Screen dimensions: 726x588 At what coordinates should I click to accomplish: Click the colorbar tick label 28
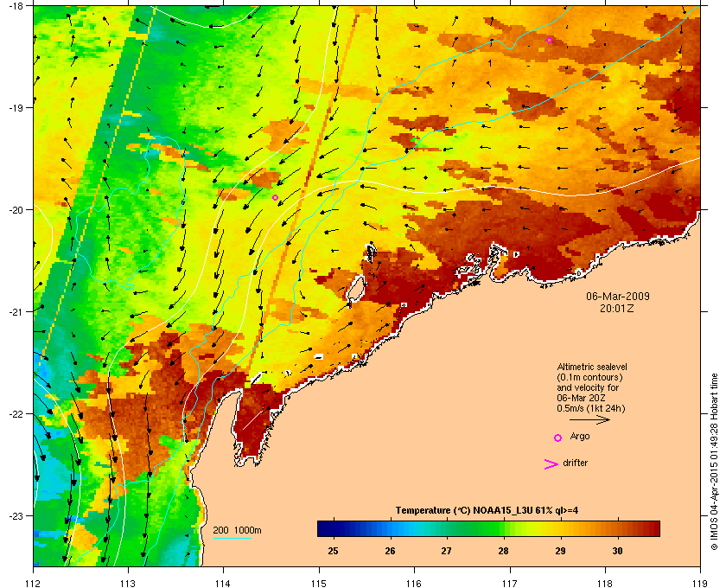(503, 551)
